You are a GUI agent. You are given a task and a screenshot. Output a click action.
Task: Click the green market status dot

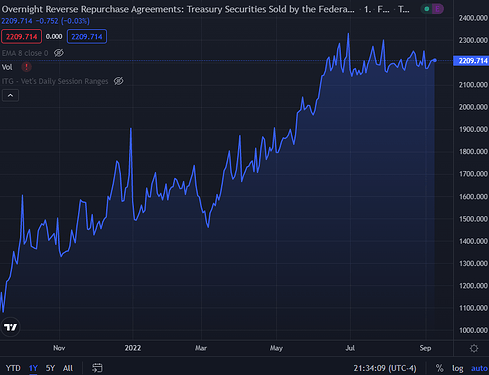click(426, 9)
